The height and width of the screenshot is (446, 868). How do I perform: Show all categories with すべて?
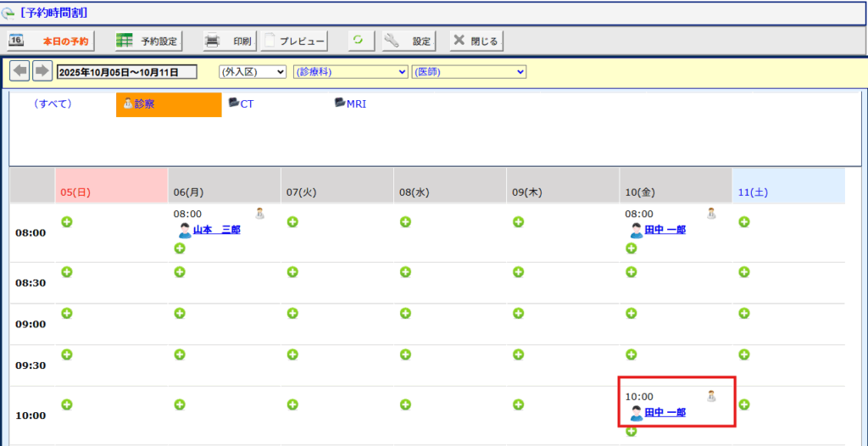53,104
